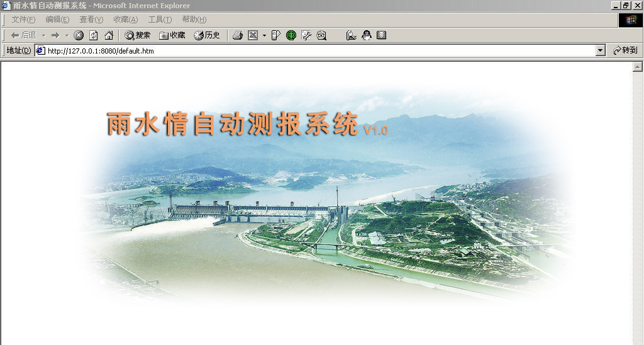644x345 pixels.
Task: Open the Favorites (收藏) toolbar button
Action: pyautogui.click(x=172, y=35)
